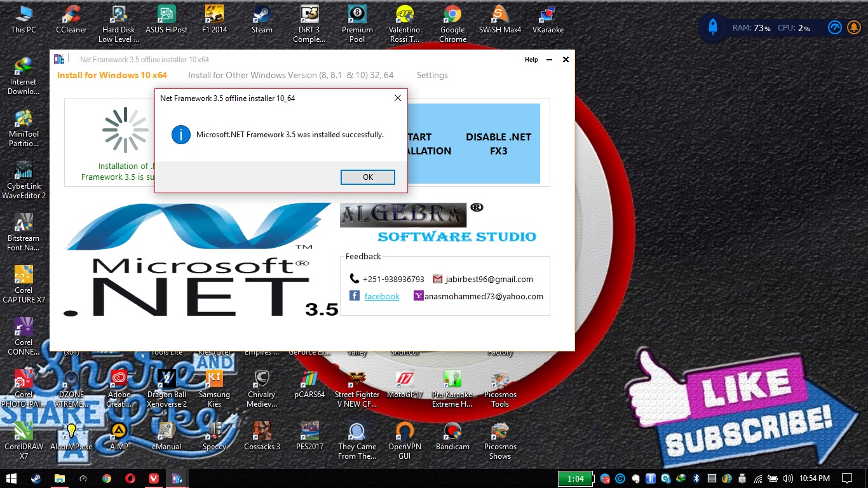The width and height of the screenshot is (868, 488).
Task: Click the speedometer icon in RAM widget
Action: (x=834, y=27)
